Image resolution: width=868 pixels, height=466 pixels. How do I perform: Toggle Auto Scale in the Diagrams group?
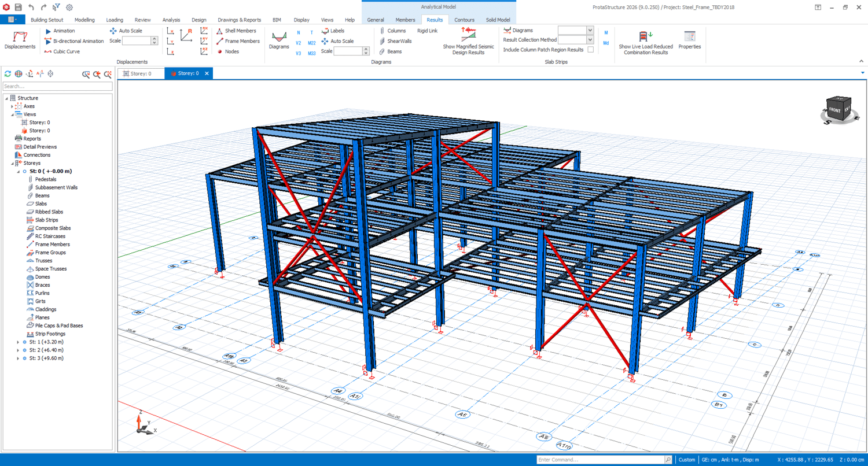(337, 41)
